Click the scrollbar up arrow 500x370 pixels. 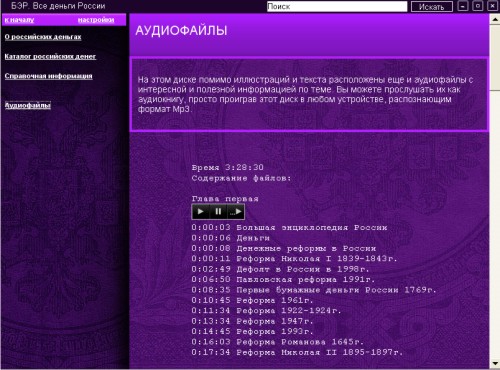(x=495, y=19)
